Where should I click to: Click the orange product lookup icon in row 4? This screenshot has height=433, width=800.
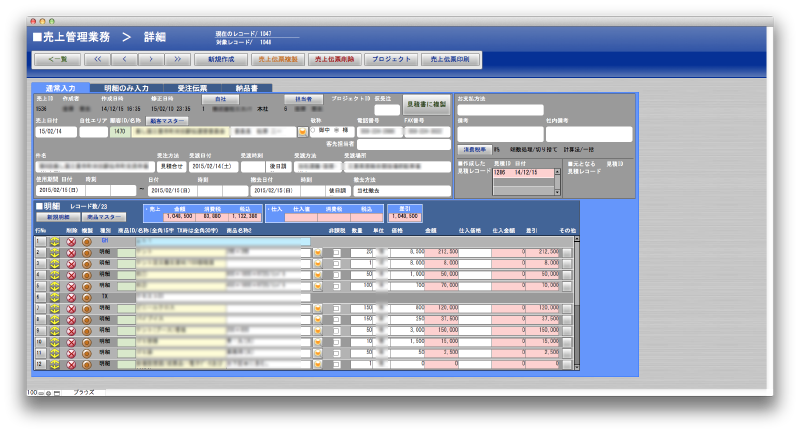tap(318, 275)
